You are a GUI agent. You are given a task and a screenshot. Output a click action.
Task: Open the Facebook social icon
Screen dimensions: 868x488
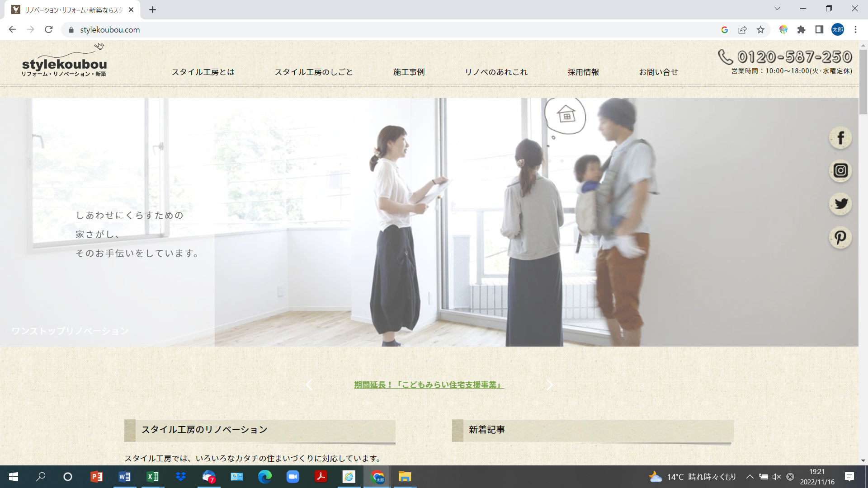pos(840,138)
